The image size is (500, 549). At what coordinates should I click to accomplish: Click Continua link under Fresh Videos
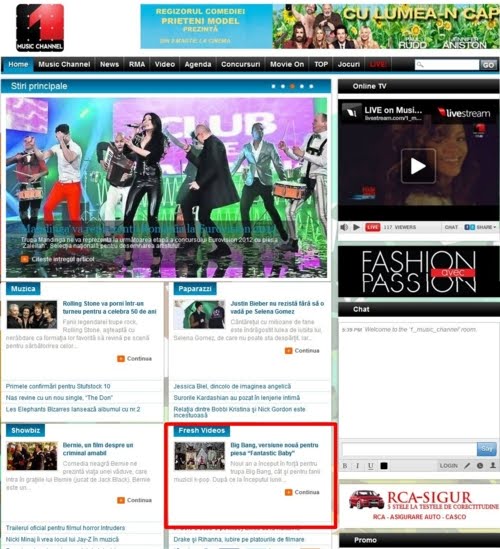tap(303, 492)
